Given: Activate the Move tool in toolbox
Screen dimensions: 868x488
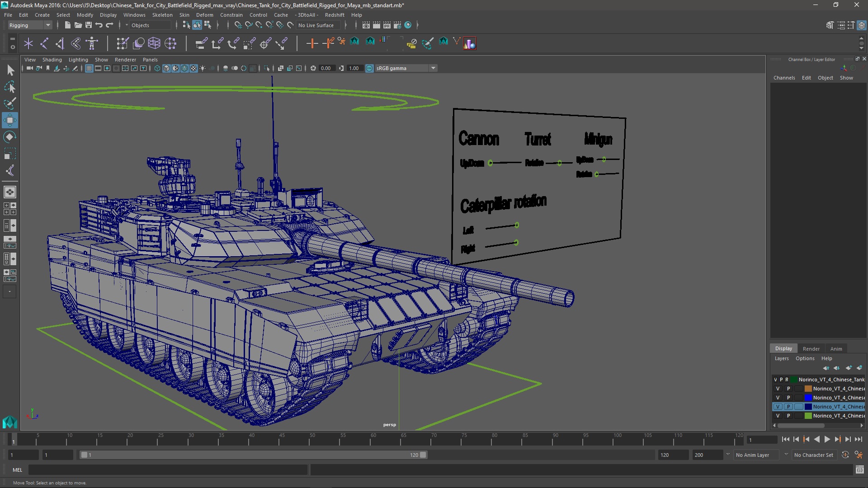Looking at the screenshot, I should (10, 120).
